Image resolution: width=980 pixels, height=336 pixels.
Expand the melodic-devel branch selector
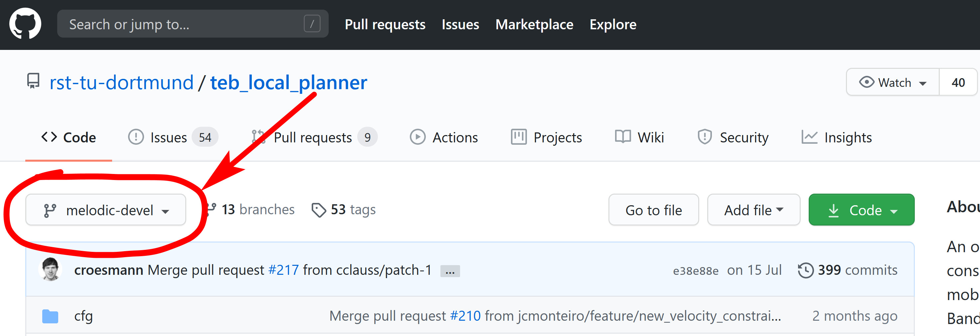click(105, 210)
